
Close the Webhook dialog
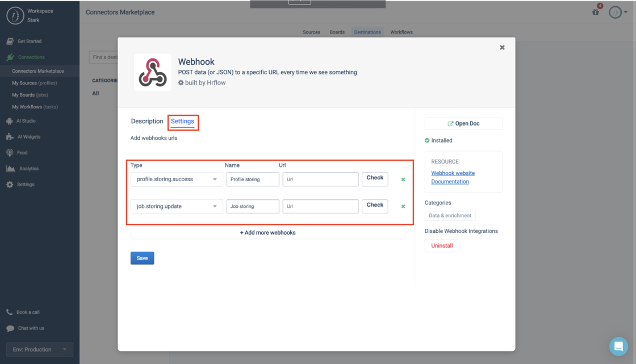[x=502, y=48]
